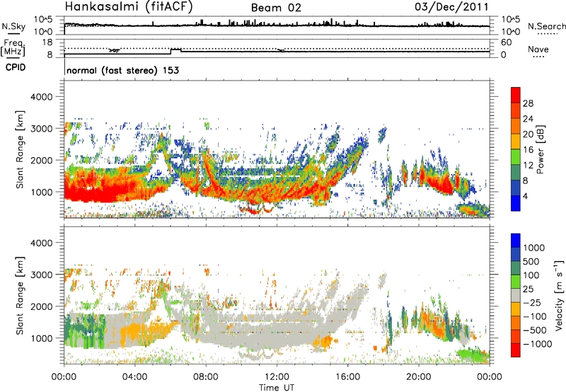Select the "20:00" time tick label
Image resolution: width=566 pixels, height=392 pixels.
[x=418, y=377]
